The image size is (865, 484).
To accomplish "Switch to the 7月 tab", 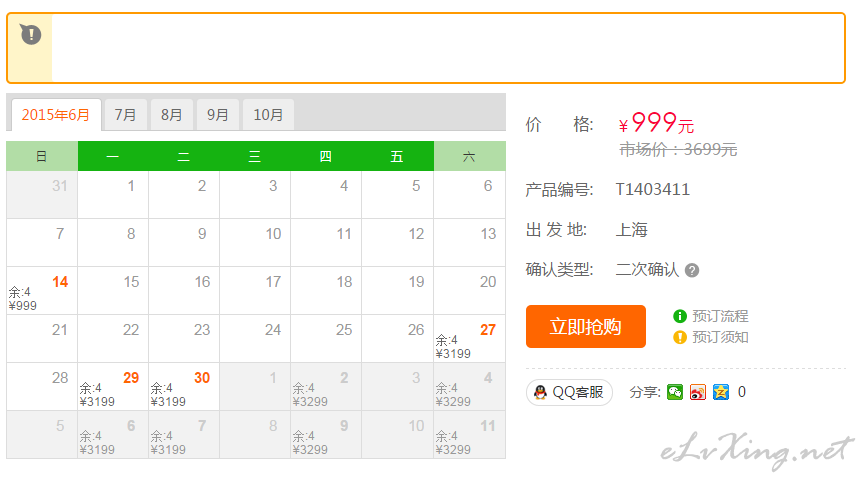I will pyautogui.click(x=125, y=115).
